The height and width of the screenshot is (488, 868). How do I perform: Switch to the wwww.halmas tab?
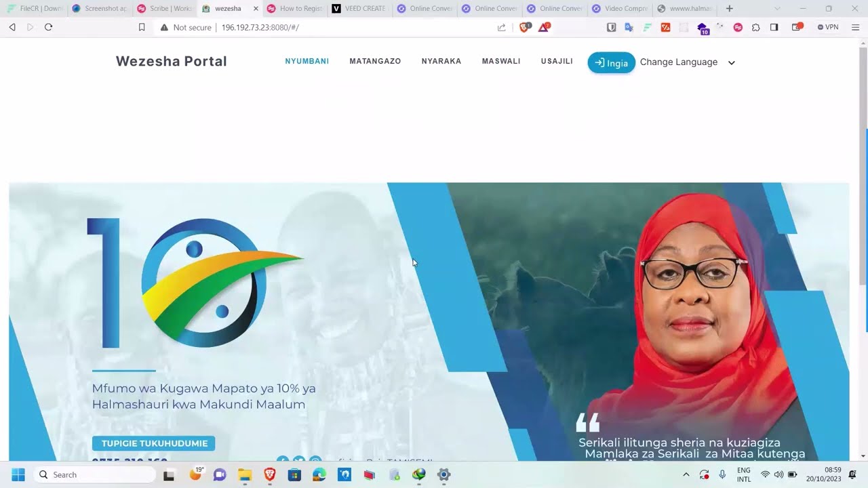[x=685, y=9]
